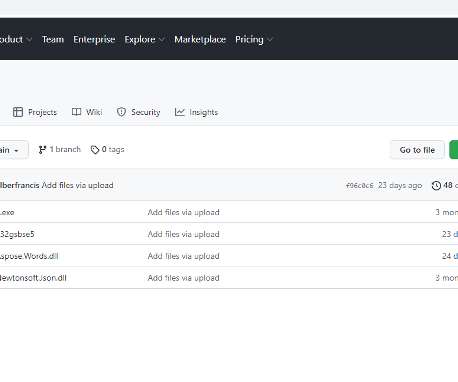Click the Go to file button
Viewport: 458px width, 382px height.
click(417, 150)
